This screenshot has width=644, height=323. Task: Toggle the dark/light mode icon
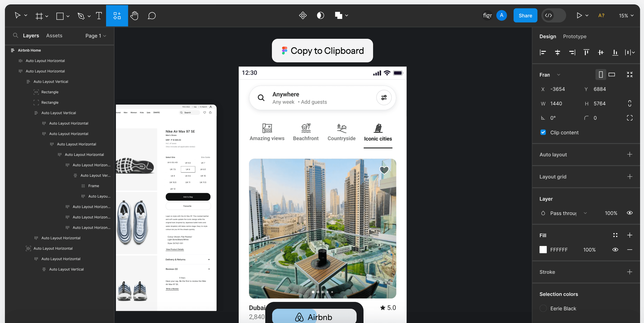tap(321, 15)
